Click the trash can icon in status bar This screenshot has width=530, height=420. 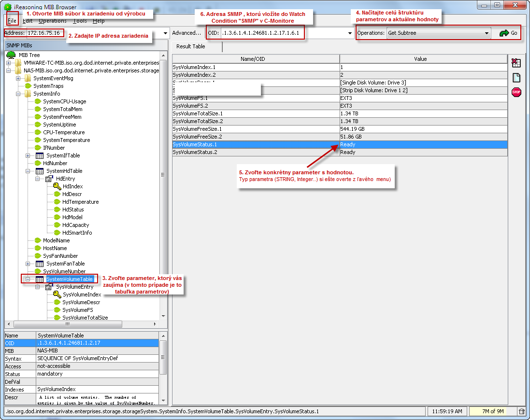tap(522, 411)
